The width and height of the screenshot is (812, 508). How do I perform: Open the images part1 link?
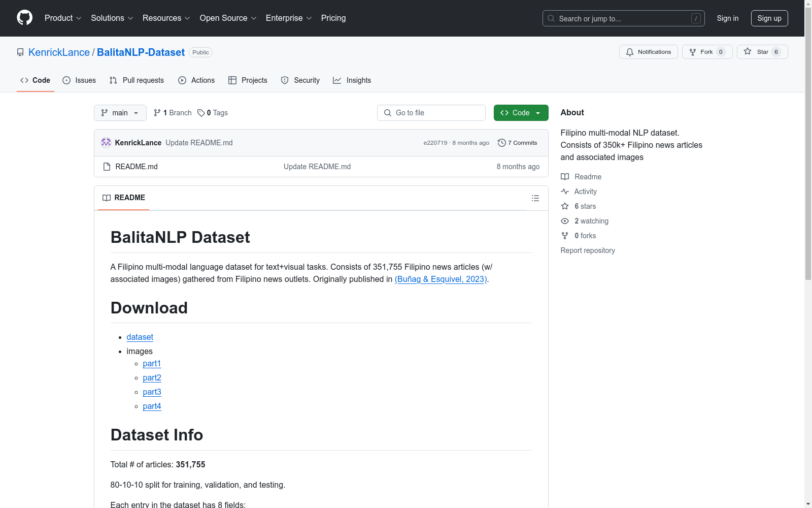(x=152, y=364)
